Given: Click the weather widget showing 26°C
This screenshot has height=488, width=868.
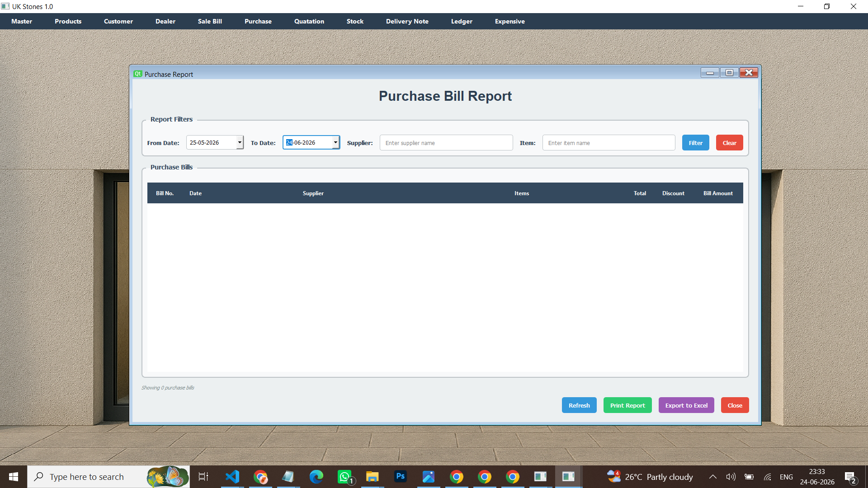Looking at the screenshot, I should pos(650,477).
